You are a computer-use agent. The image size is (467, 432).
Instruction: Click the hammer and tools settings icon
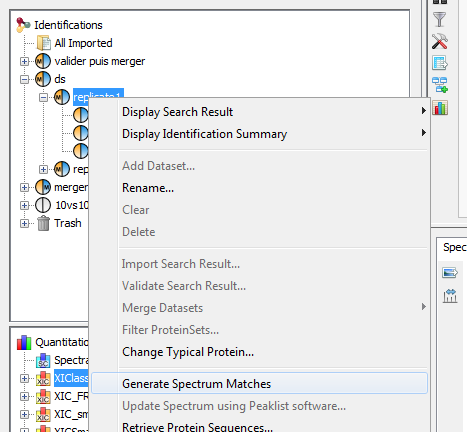click(440, 41)
